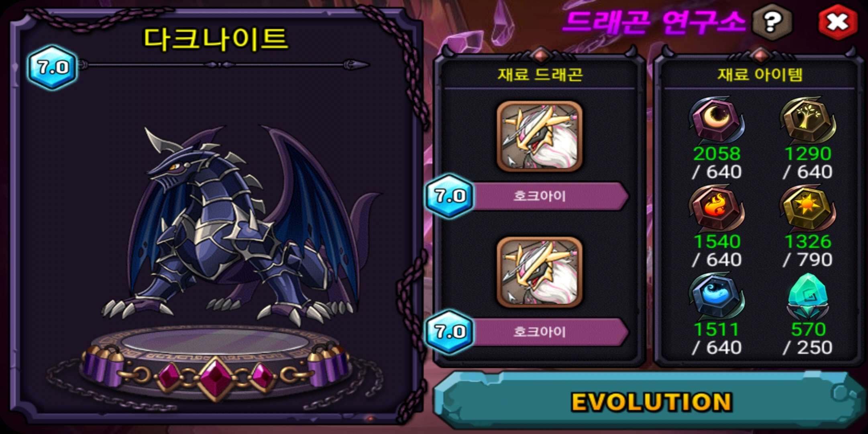Click the 7.0 badge on lower 호크아이
The image size is (868, 434).
[450, 332]
